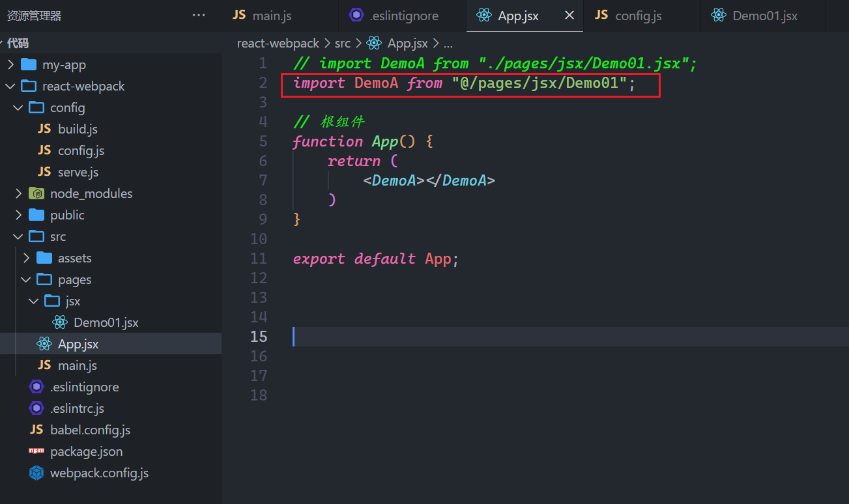Open the explorer more actions ellipsis
This screenshot has height=504, width=849.
(x=199, y=16)
